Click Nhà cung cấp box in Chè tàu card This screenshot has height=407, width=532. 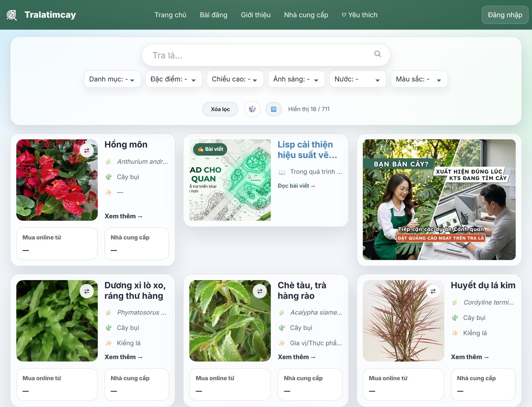coord(310,384)
